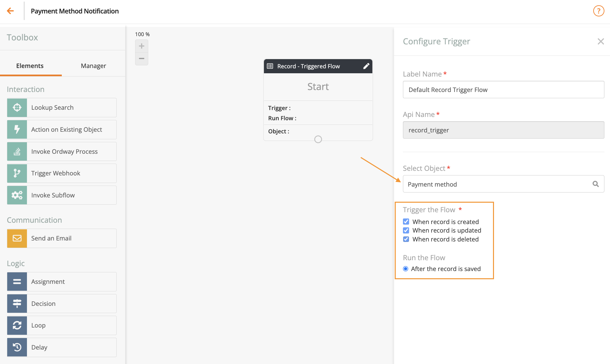Select the Send an Email label

51,238
